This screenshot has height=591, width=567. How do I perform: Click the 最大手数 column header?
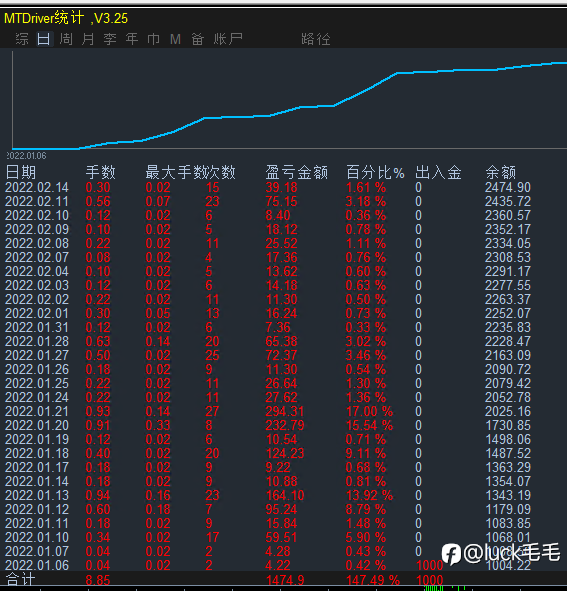click(175, 173)
